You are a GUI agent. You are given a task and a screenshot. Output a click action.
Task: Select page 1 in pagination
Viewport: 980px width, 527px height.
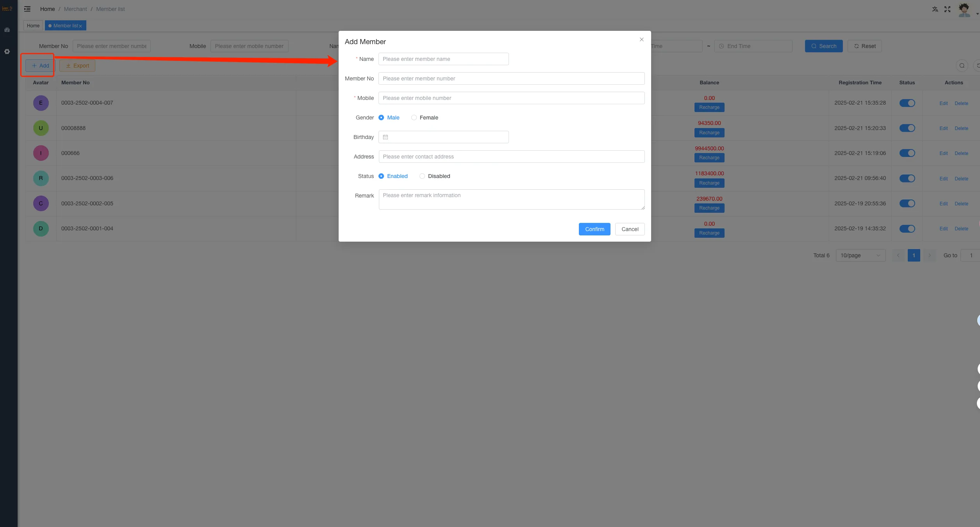coord(914,255)
